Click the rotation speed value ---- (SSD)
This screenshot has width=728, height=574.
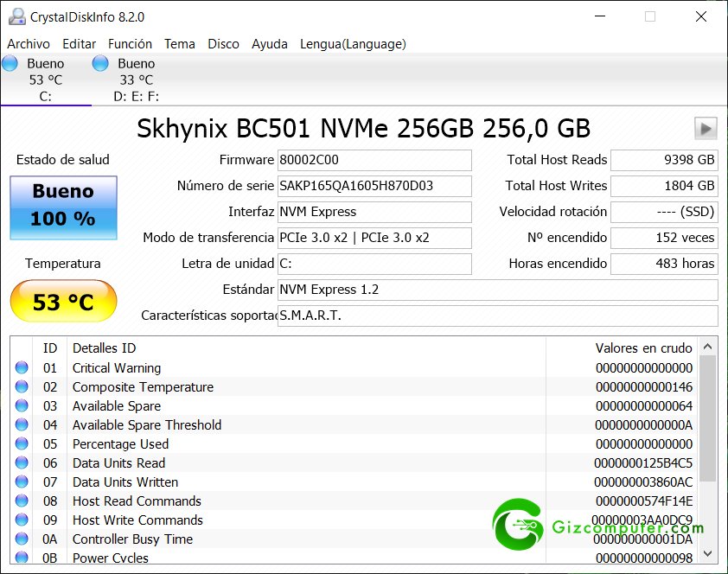(x=664, y=212)
